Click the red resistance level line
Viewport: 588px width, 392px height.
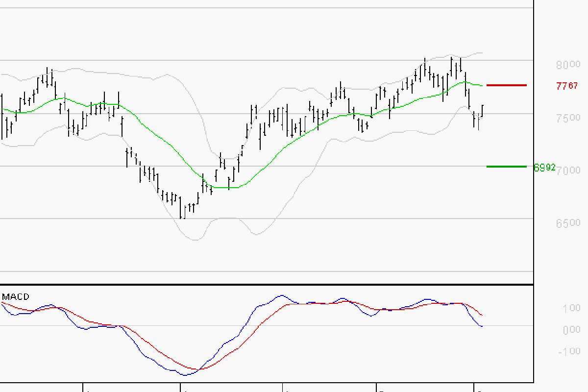[507, 85]
